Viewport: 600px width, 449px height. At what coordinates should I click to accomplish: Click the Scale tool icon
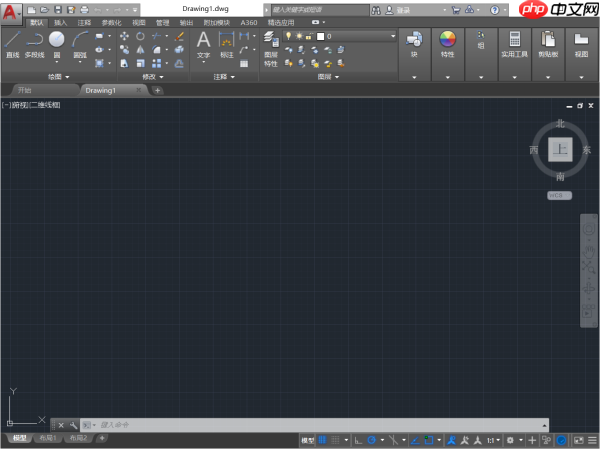pyautogui.click(x=140, y=63)
